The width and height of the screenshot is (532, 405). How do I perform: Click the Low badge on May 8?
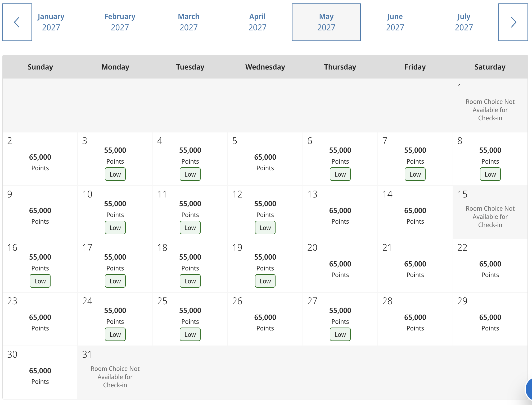pos(490,174)
